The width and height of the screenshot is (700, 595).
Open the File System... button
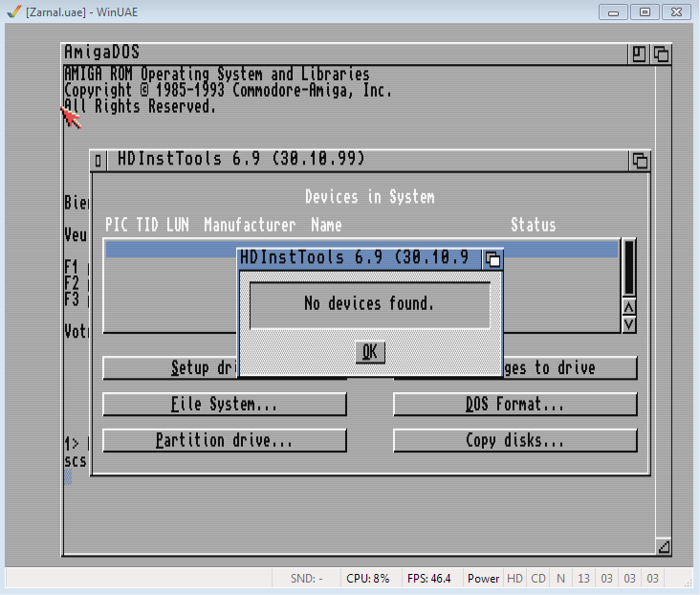225,405
